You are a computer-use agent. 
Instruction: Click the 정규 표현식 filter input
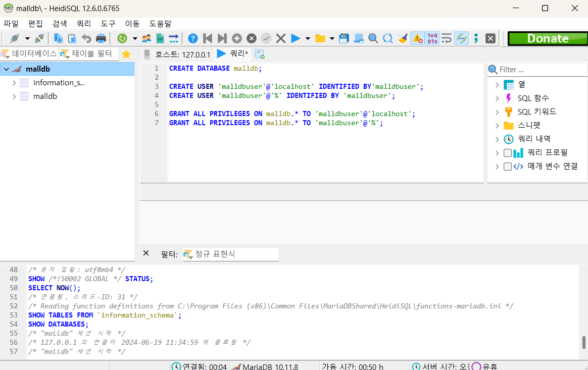click(231, 254)
